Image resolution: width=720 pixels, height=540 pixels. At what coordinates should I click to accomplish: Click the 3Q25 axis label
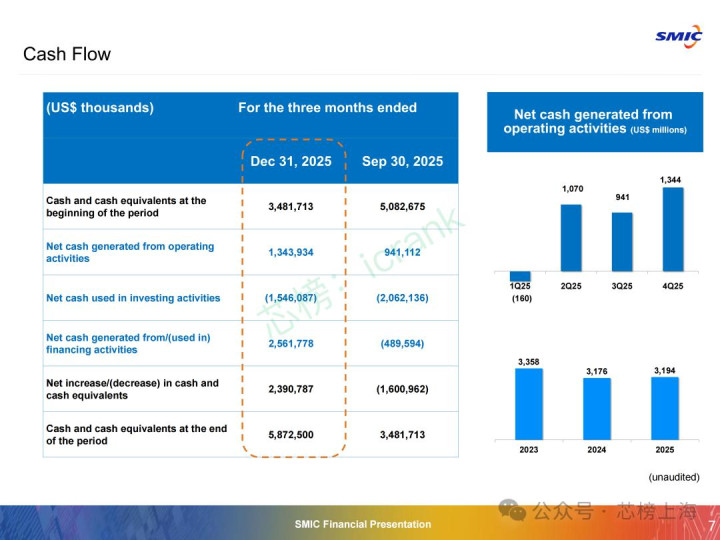[622, 286]
